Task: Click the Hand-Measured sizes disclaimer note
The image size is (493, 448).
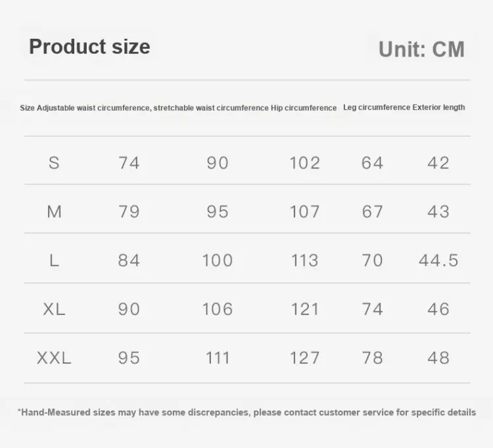Action: point(246,412)
